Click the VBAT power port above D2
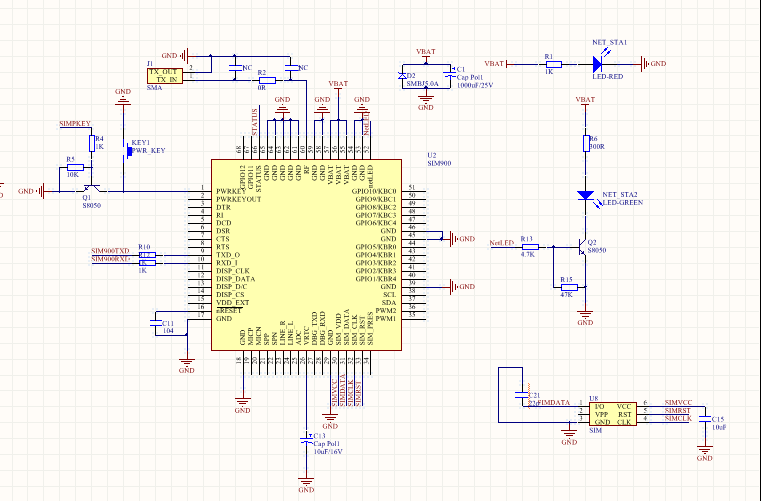 [x=426, y=55]
